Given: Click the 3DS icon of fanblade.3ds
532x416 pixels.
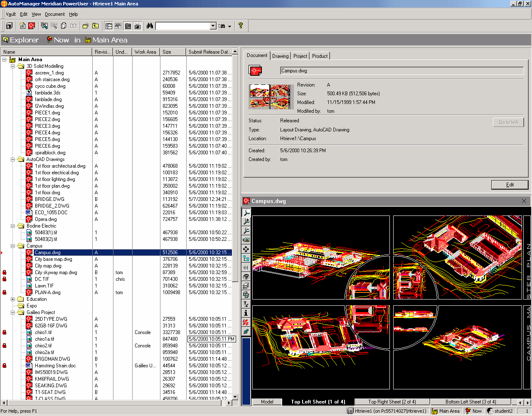Looking at the screenshot, I should (x=29, y=93).
